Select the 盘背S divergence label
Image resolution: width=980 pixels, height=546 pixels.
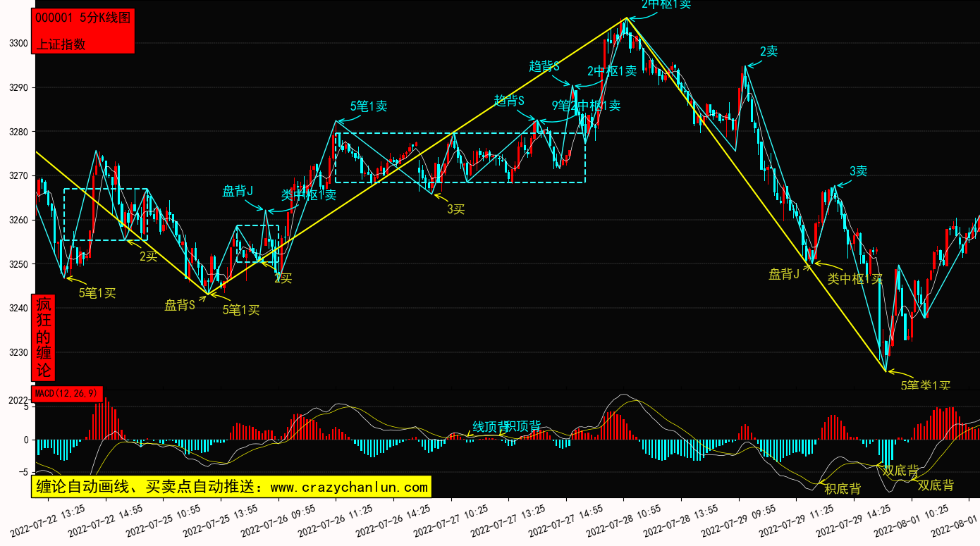click(x=180, y=305)
